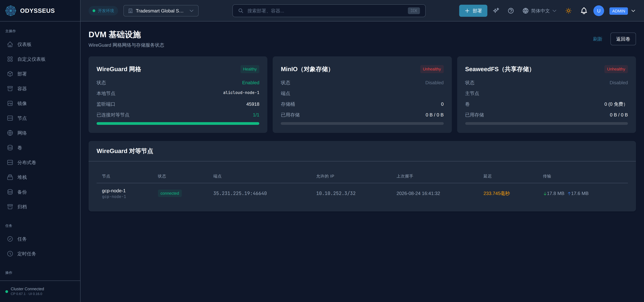644x302 pixels.
Task: Click the 返回卷 button
Action: pos(623,39)
